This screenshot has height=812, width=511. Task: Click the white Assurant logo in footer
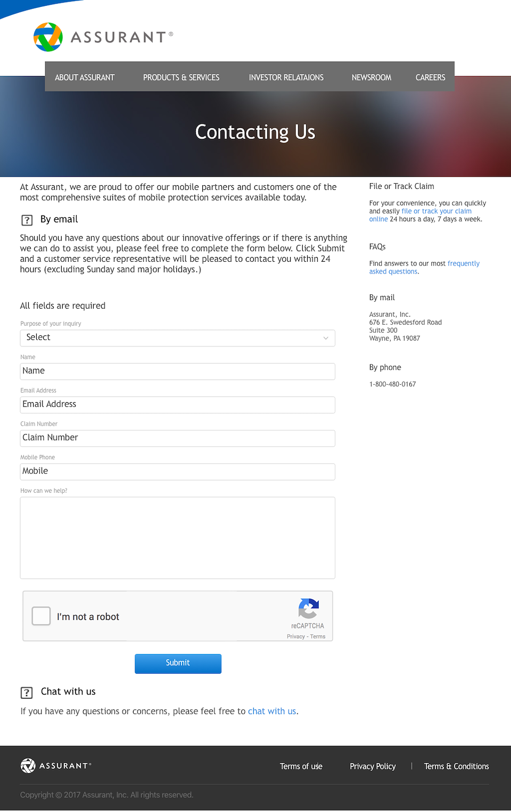56,766
